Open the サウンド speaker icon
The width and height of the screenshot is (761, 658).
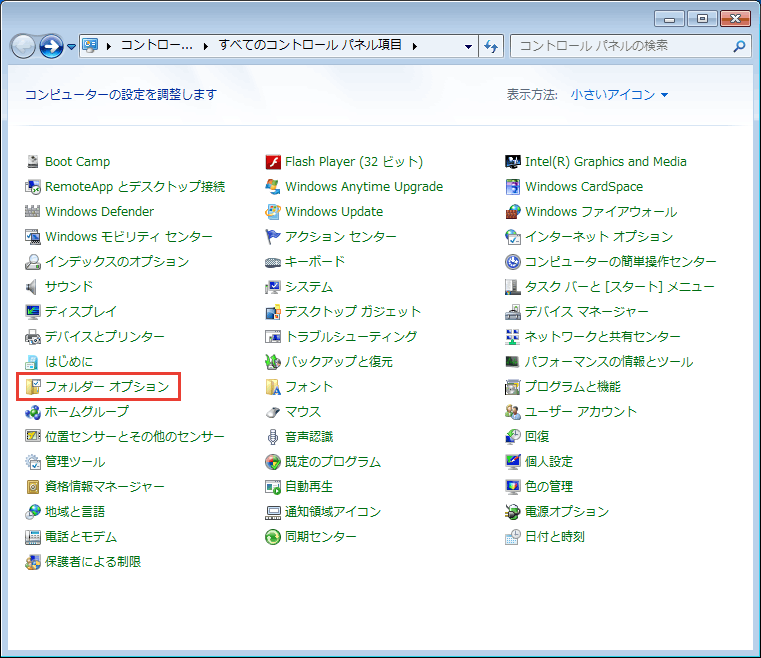tap(33, 287)
